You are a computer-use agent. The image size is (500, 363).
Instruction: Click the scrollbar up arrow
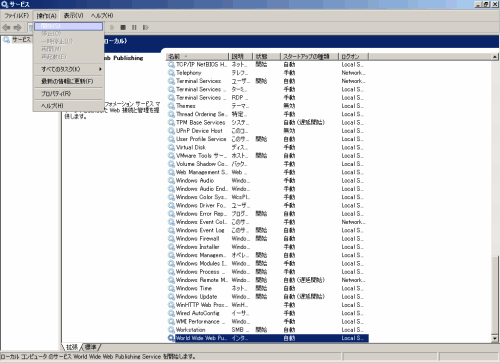[495, 57]
